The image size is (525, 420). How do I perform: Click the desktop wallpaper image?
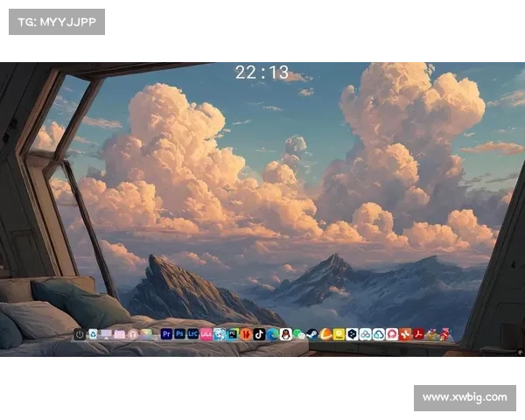tap(262, 192)
